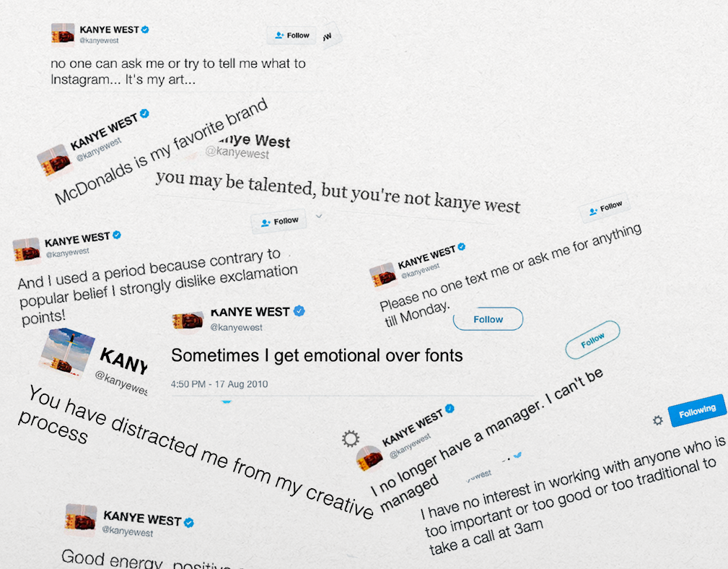The image size is (728, 569).
Task: Click the Follow button on the Instagram tweet
Action: coord(291,35)
